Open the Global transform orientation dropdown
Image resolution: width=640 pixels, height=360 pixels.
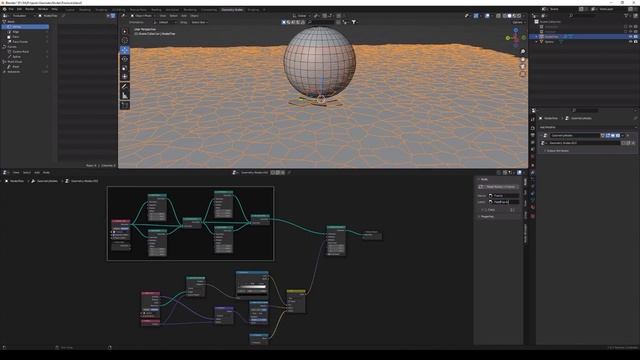[x=301, y=16]
